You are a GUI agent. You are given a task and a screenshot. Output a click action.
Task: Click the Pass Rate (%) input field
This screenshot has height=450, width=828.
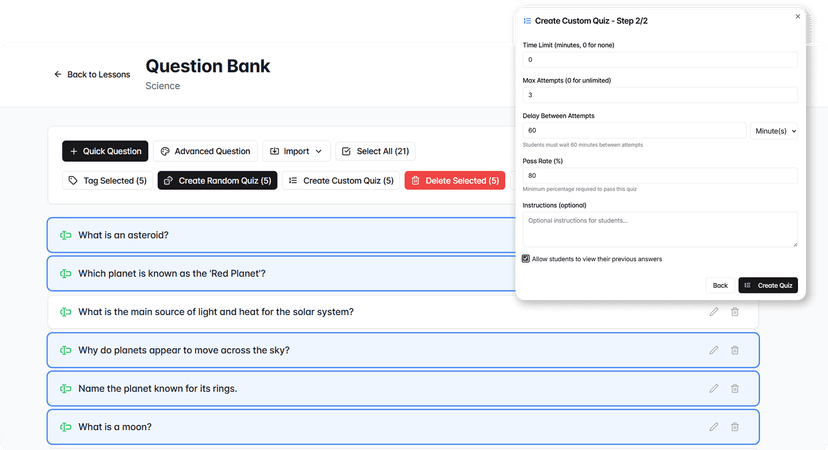(x=660, y=175)
